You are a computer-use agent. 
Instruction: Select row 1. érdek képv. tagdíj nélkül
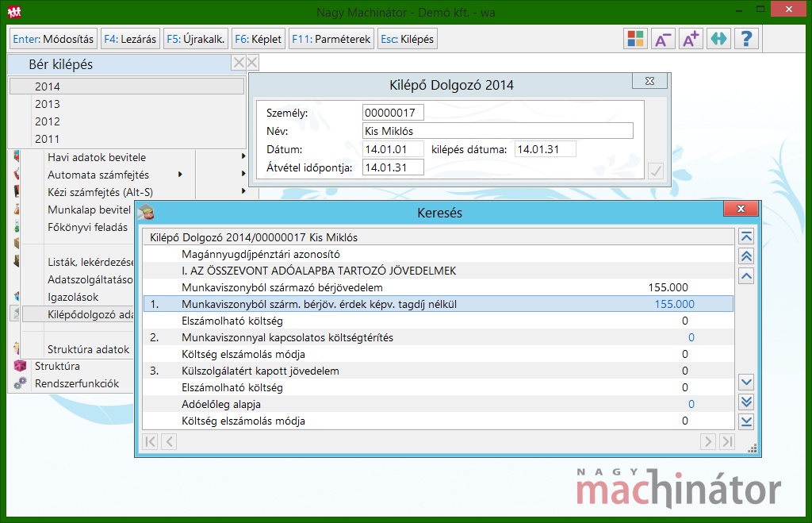pyautogui.click(x=438, y=304)
